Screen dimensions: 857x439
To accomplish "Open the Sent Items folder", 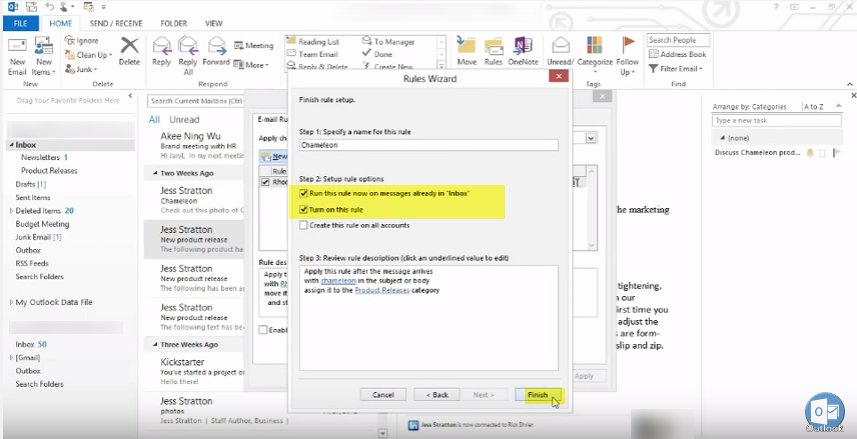I will click(x=33, y=197).
